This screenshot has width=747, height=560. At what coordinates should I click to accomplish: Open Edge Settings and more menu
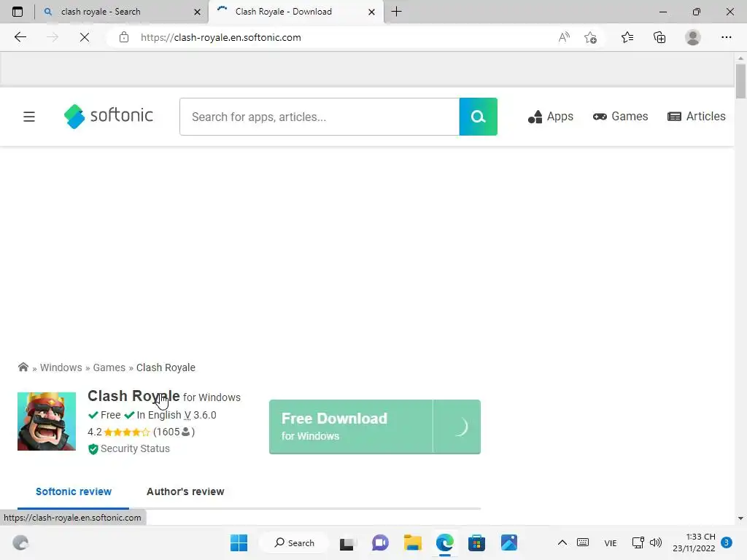[726, 37]
